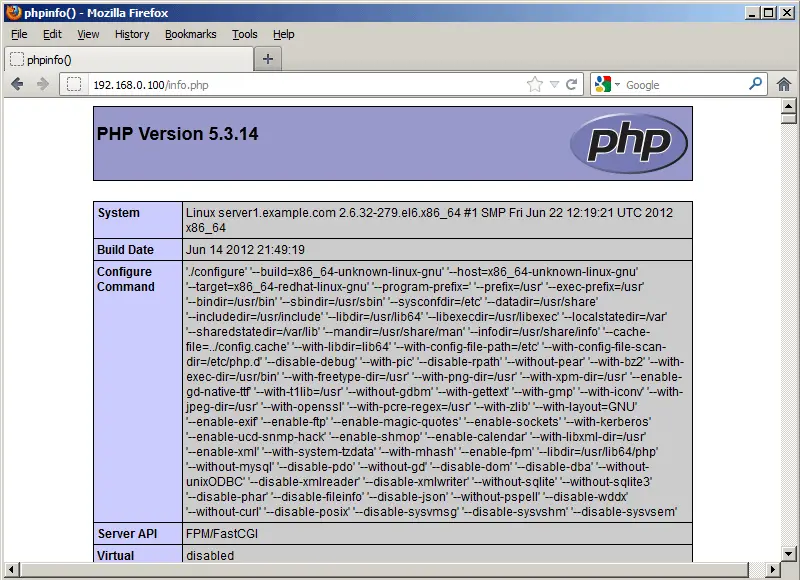
Task: Click the vertical scrollbar thumb
Action: pyautogui.click(x=789, y=119)
